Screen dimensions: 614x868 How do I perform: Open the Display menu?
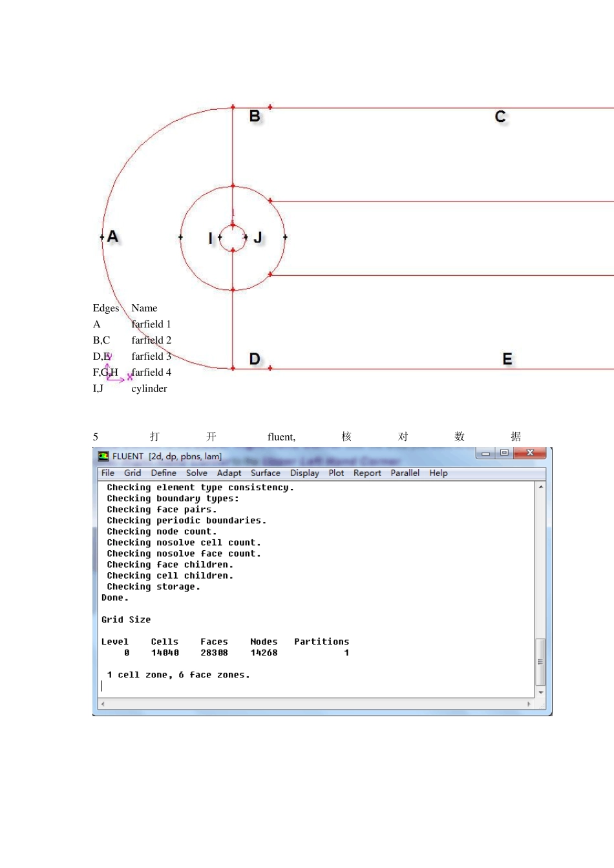pyautogui.click(x=304, y=473)
